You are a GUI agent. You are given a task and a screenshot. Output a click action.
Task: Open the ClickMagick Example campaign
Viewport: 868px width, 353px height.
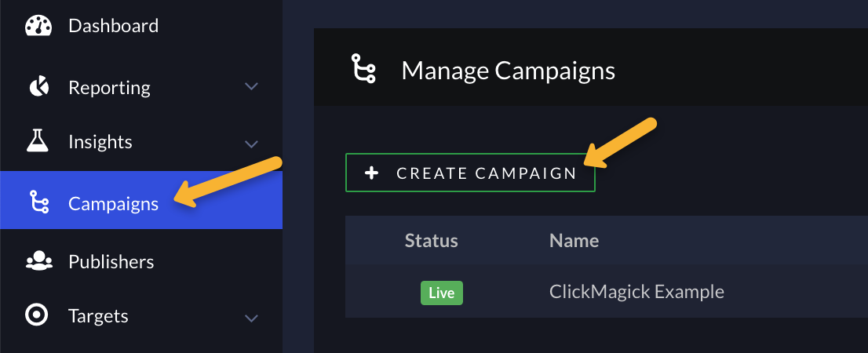pos(636,291)
